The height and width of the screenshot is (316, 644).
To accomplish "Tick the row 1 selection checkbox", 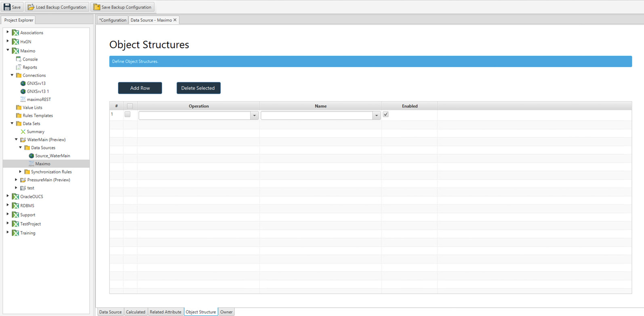I will 128,115.
